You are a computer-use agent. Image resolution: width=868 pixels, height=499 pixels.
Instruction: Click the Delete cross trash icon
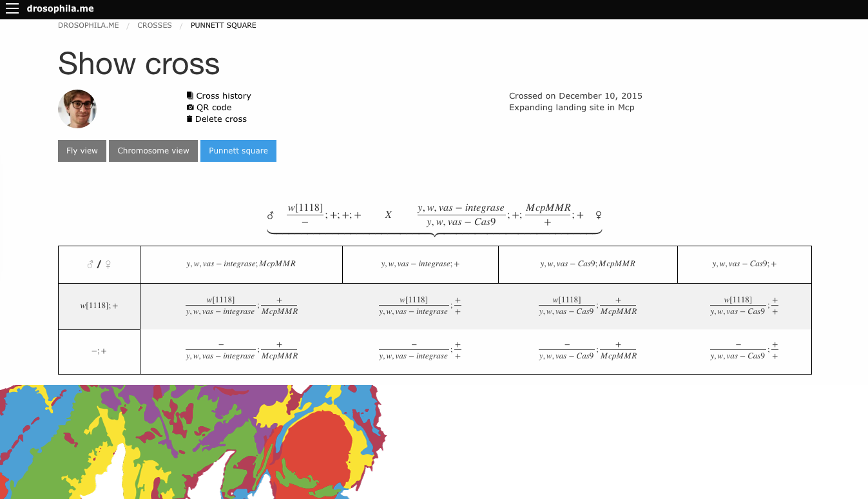pos(190,119)
